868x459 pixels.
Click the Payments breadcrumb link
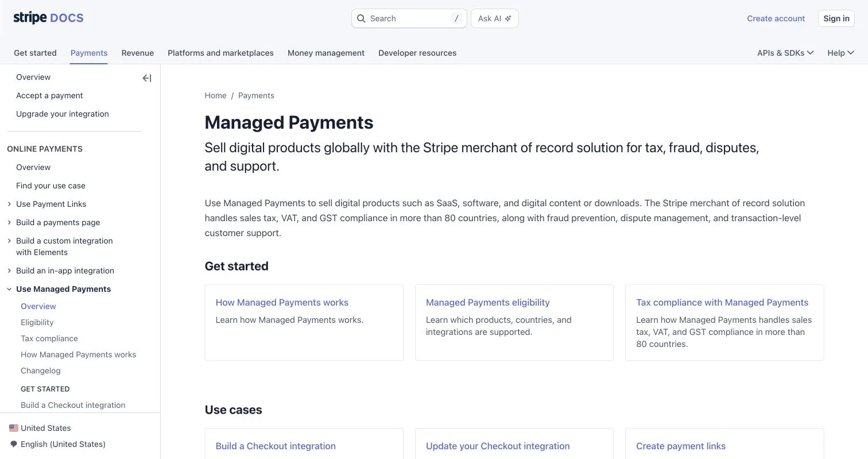pos(256,95)
